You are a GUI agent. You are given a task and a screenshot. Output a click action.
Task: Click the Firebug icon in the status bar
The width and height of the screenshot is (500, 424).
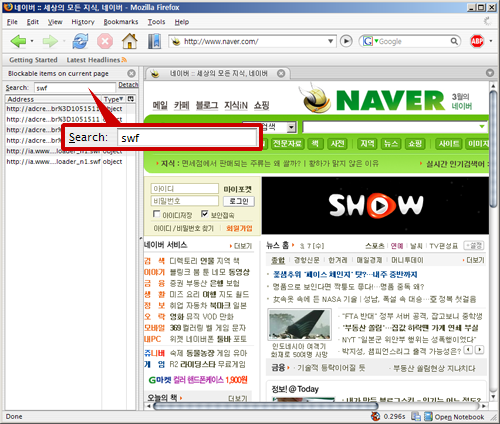(376, 416)
